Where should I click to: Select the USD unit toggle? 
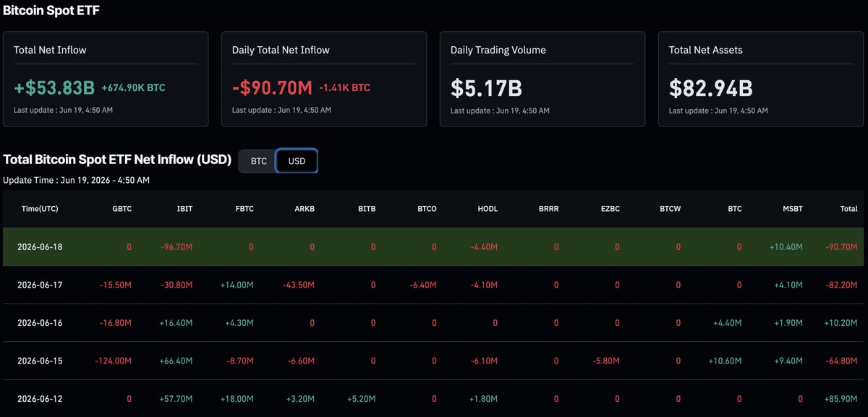pos(297,160)
